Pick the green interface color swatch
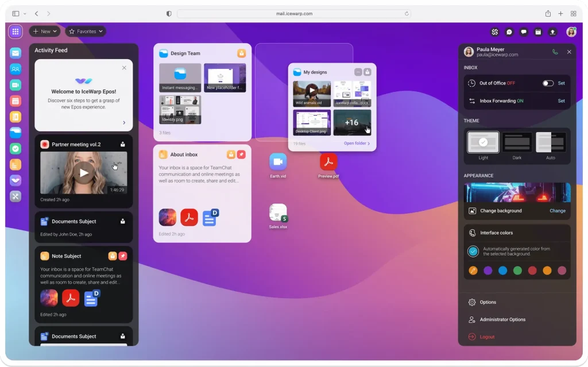Screen dimensions: 588x367 tap(519, 270)
